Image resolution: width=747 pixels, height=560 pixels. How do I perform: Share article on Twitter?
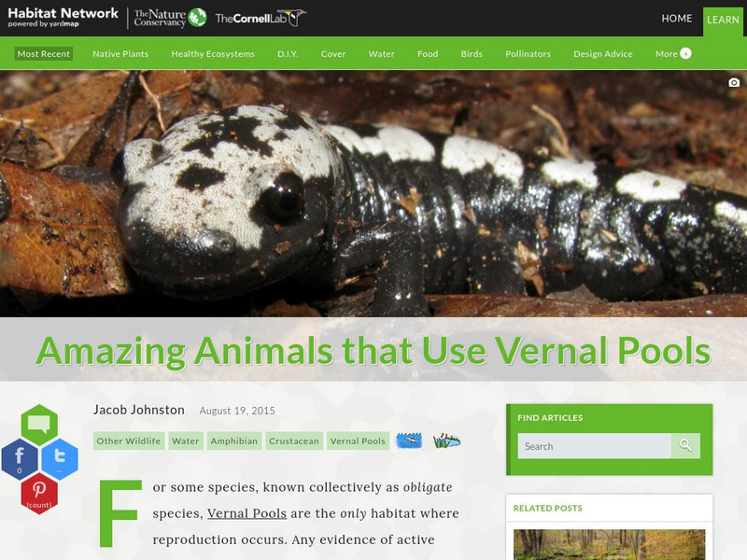pyautogui.click(x=60, y=458)
